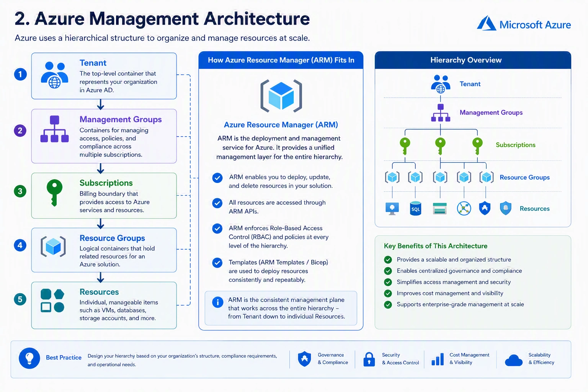
Task: Click checkmark beside "ARM enables you to deploy, update"
Action: coord(217,178)
